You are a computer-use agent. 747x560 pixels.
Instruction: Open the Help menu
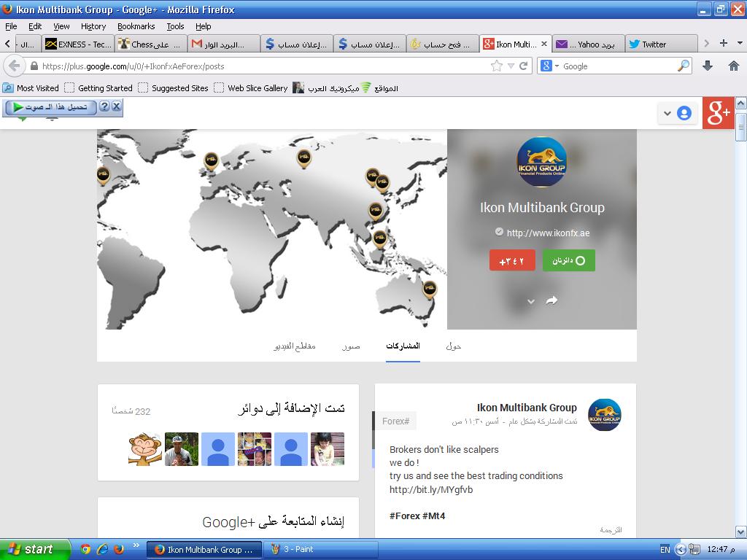[x=204, y=26]
